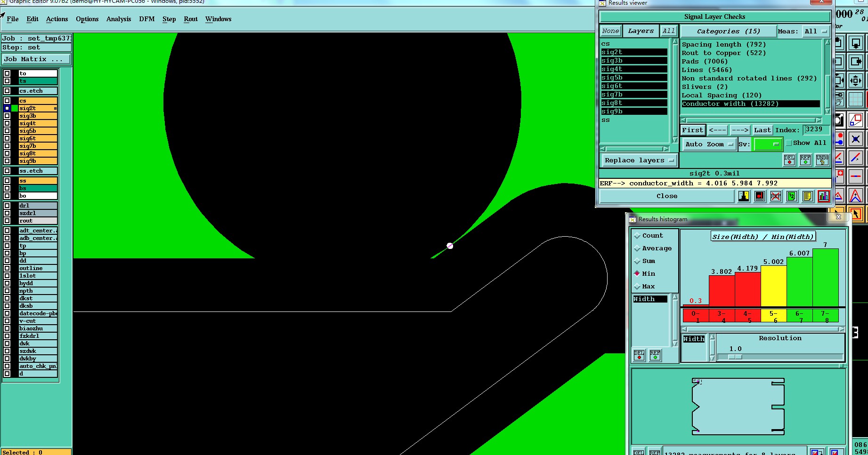Click the Last result button
The width and height of the screenshot is (868, 455).
point(762,130)
